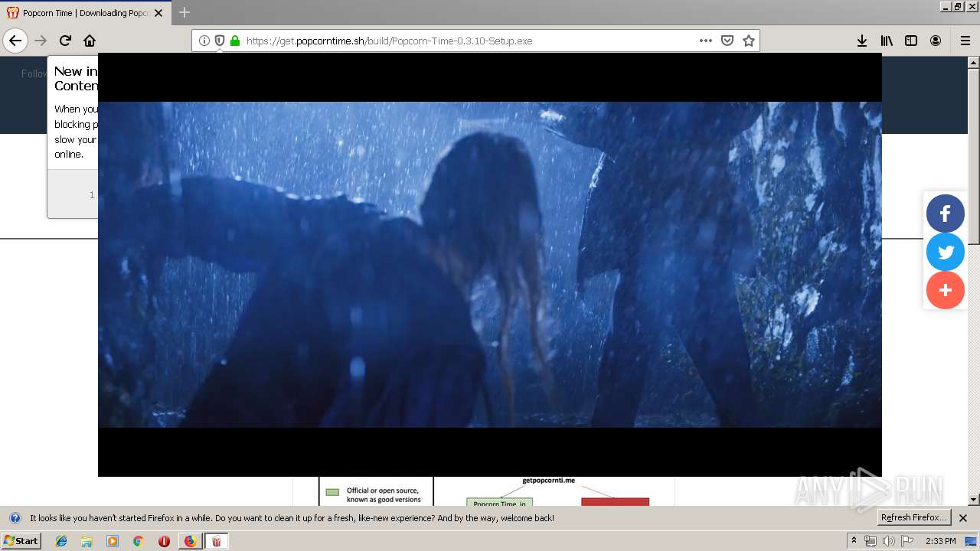Click the video overlay frame

(490, 265)
